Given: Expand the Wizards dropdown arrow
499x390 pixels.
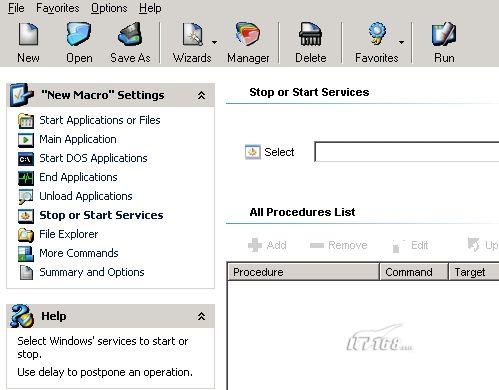Looking at the screenshot, I should 214,42.
